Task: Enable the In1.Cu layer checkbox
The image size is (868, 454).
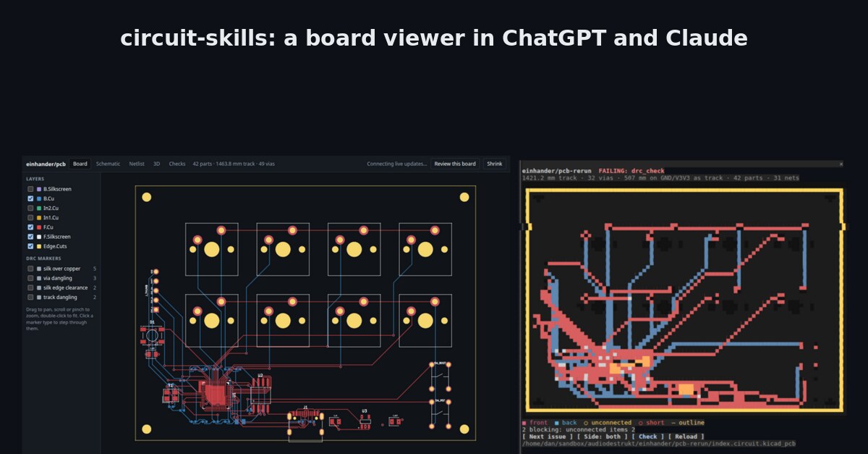Action: coord(30,217)
